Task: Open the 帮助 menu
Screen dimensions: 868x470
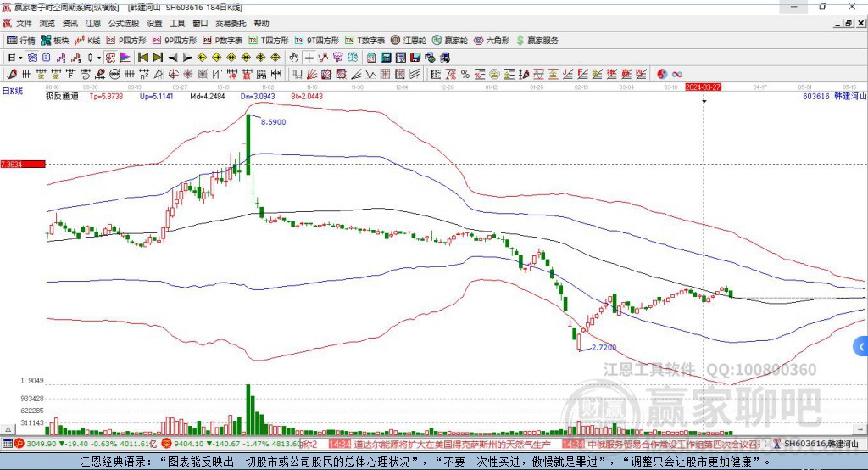Action: tap(261, 23)
